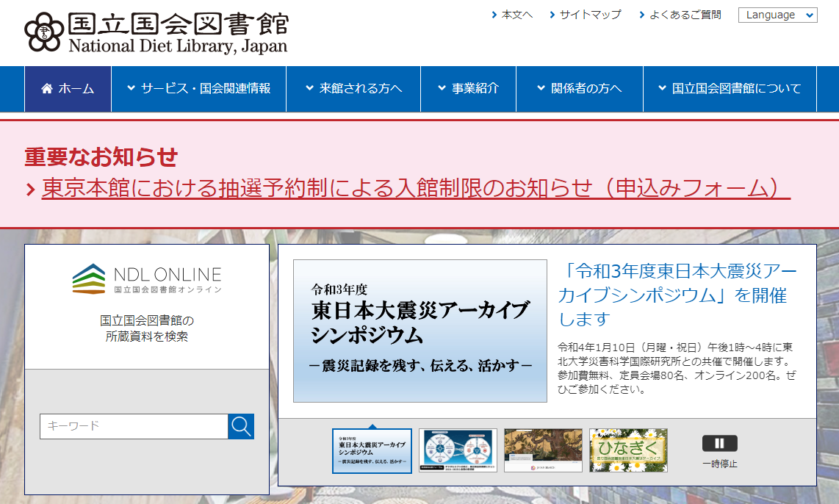Click the キーワード search input field

click(x=134, y=426)
